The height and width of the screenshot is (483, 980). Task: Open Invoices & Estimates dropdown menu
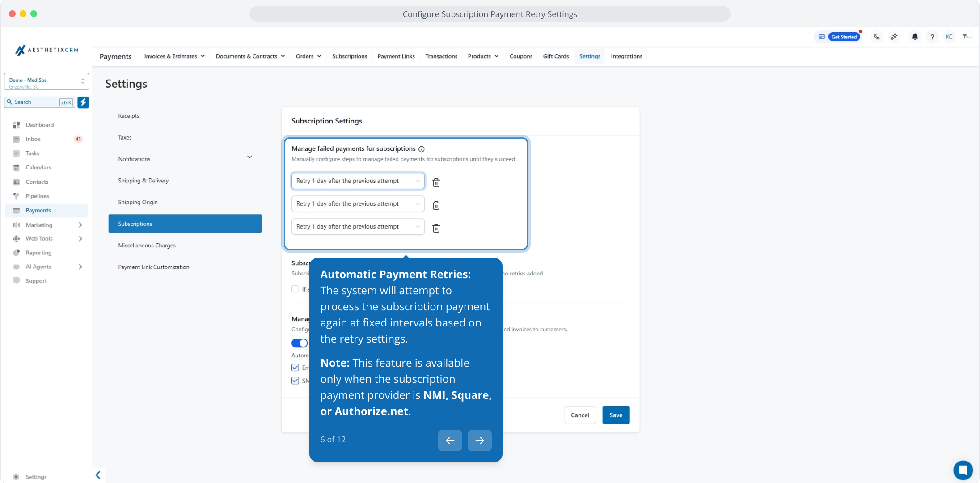tap(174, 56)
